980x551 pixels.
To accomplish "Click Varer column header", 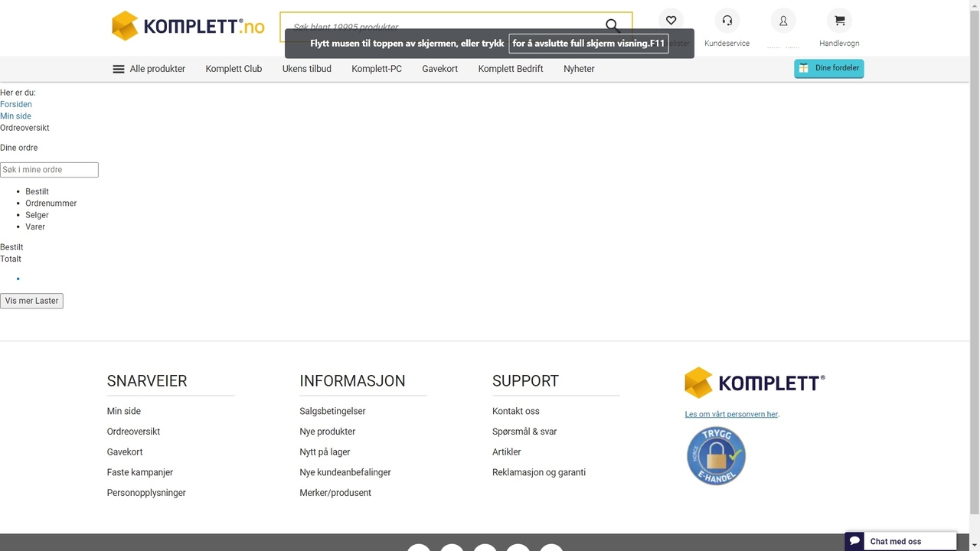I will [x=35, y=227].
